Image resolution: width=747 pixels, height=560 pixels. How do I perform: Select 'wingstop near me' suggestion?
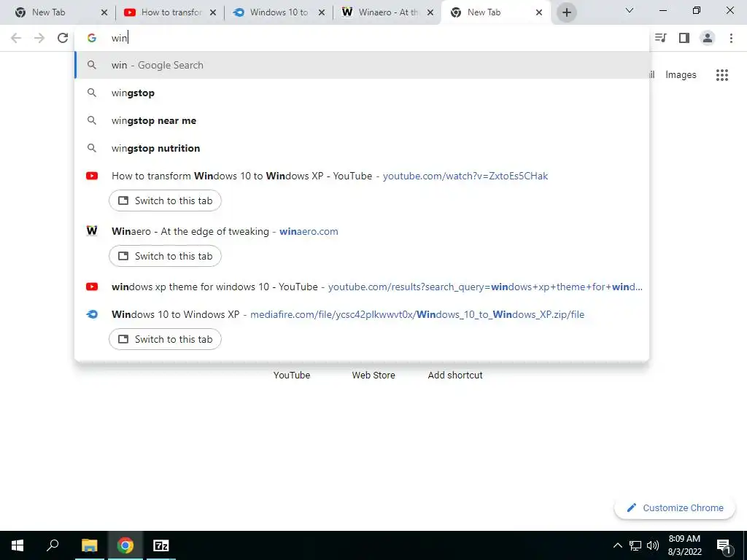pos(362,120)
